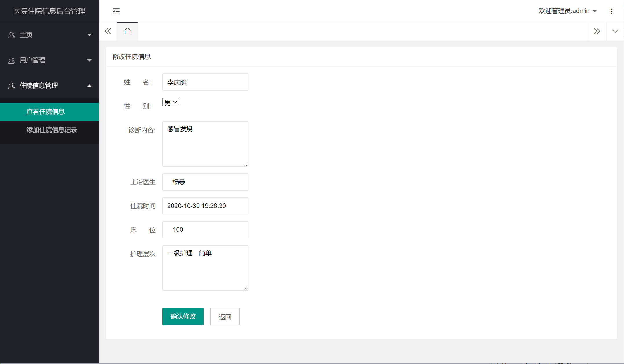
Task: Open the 用户管理 sidebar menu
Action: [x=49, y=60]
